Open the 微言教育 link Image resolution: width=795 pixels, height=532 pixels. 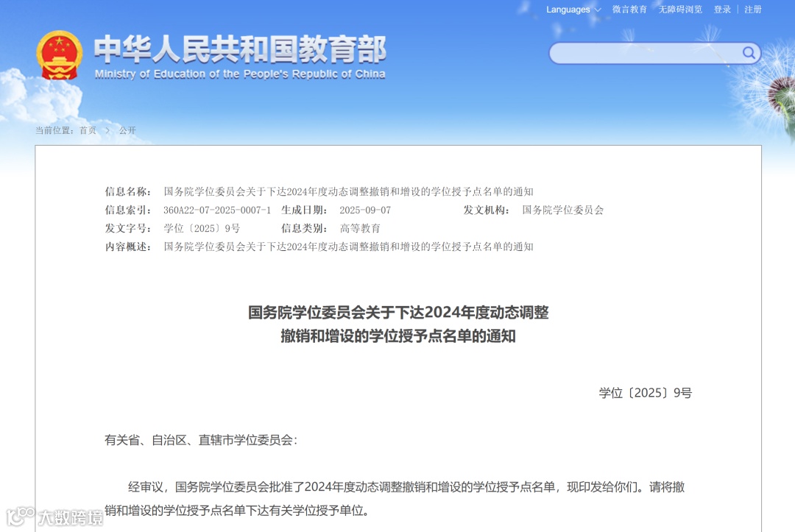pos(629,10)
